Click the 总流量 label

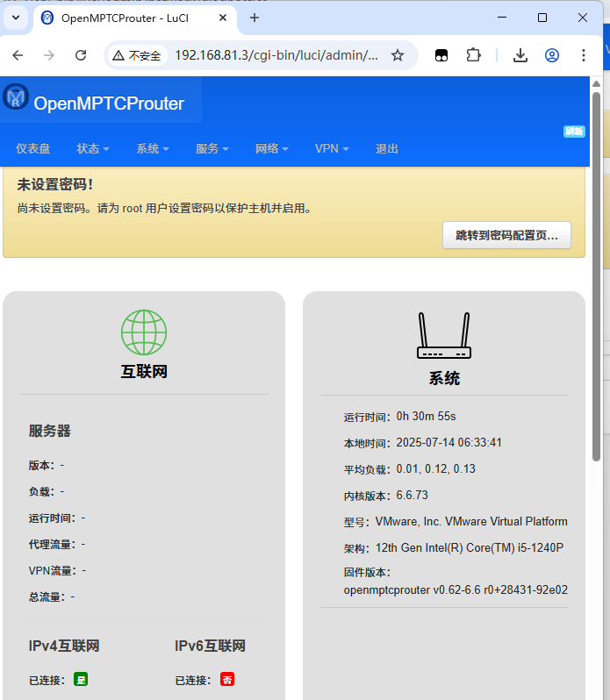point(47,596)
